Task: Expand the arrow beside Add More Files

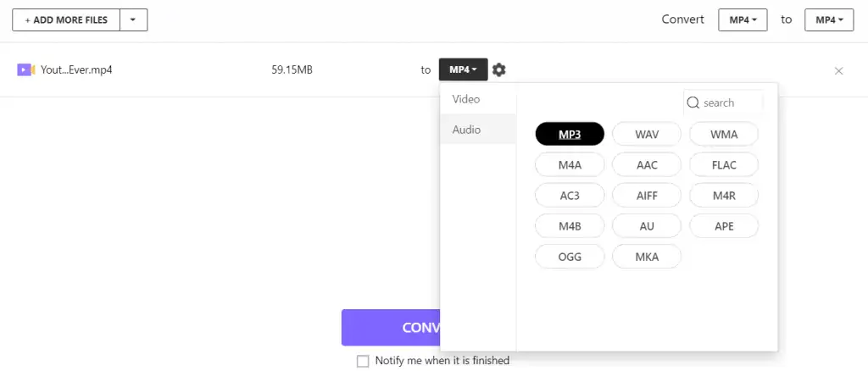Action: point(133,19)
